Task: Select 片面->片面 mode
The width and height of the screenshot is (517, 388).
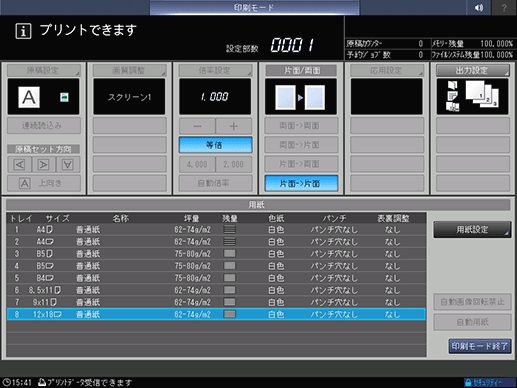Action: tap(301, 183)
